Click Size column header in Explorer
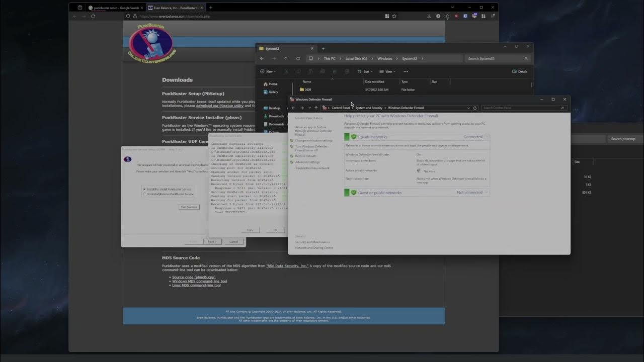This screenshot has height=362, width=644. tap(434, 81)
